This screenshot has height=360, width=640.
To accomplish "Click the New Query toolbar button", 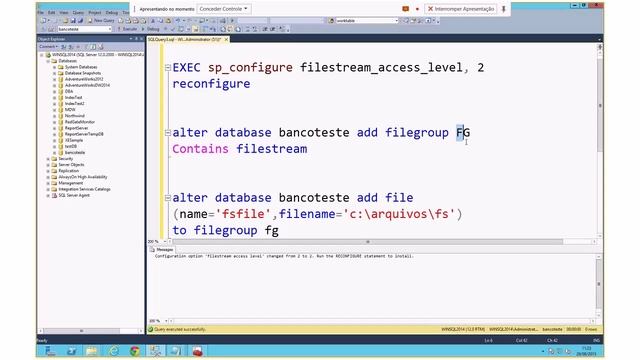I will (101, 20).
